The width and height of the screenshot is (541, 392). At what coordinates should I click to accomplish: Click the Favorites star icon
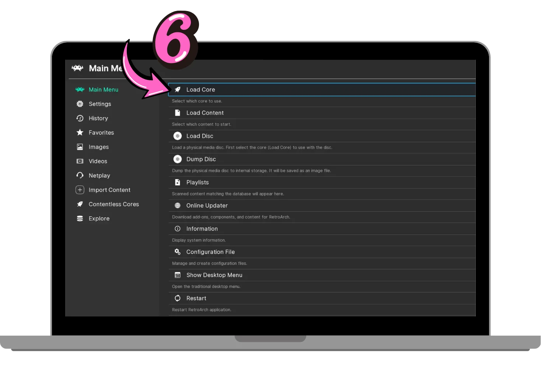click(80, 132)
